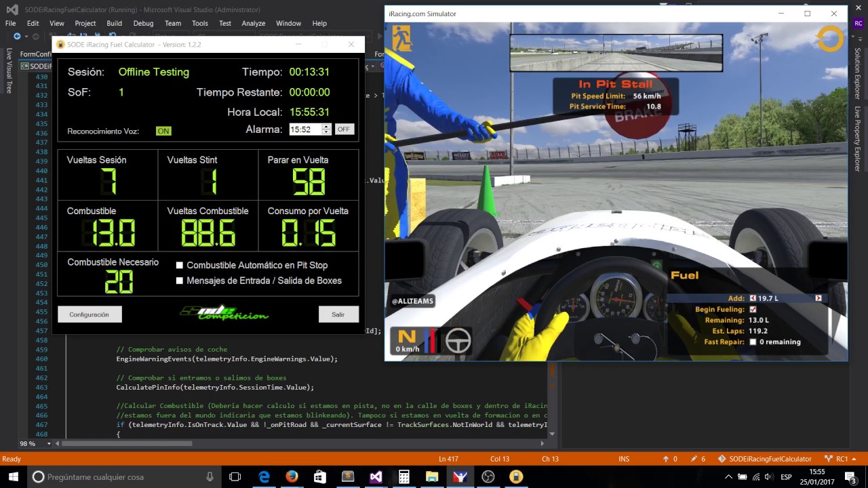Viewport: 868px width, 488px height.
Task: Open the Live Visual Tree side tab
Action: (9, 70)
